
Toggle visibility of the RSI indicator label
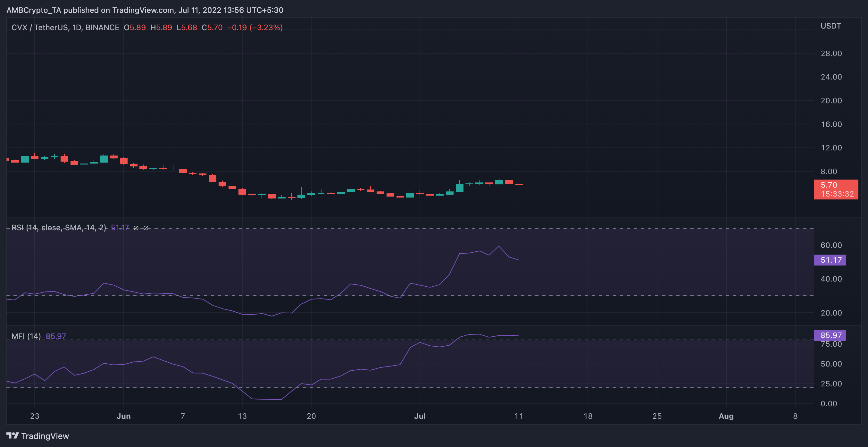(58, 228)
